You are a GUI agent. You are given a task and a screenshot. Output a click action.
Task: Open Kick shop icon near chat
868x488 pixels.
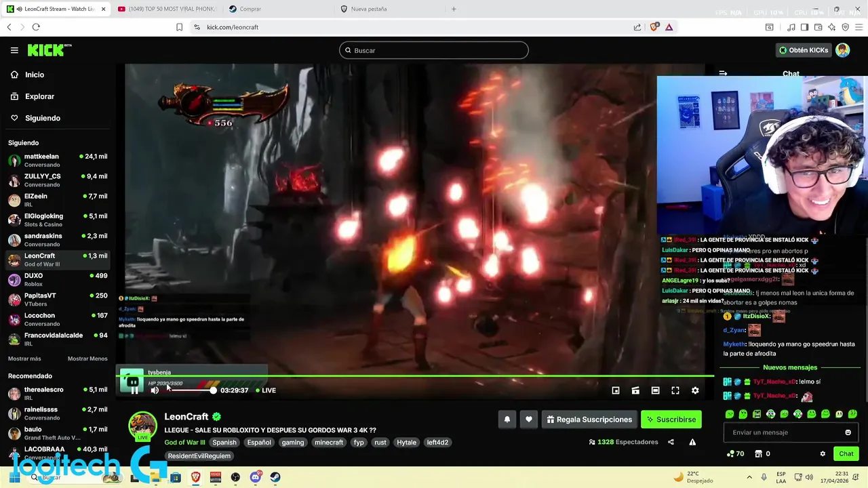pos(759,454)
